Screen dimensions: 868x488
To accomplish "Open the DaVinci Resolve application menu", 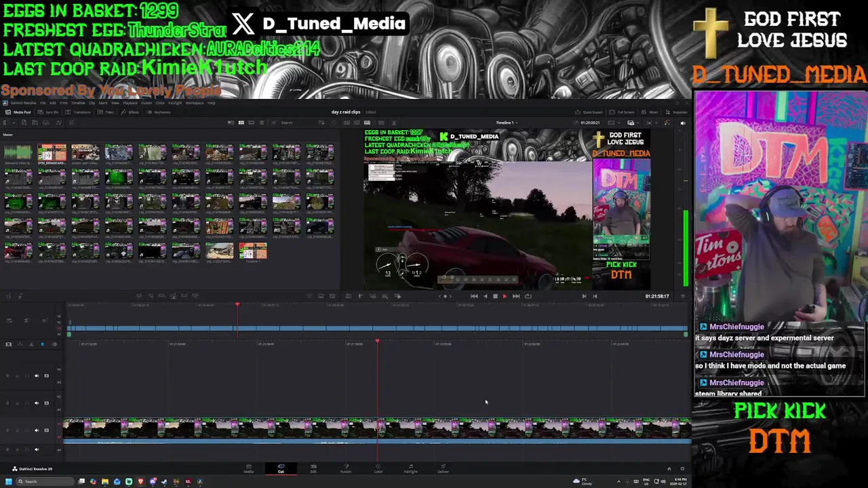I will tap(23, 103).
